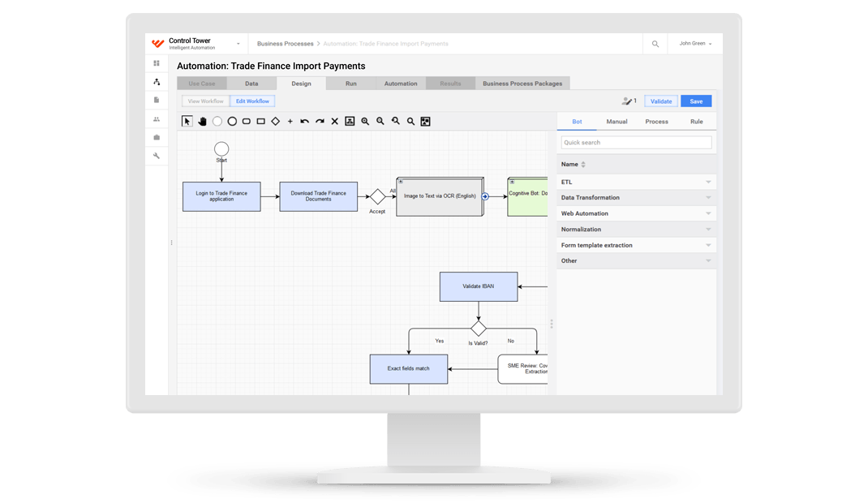Screen dimensions: 868x503
Task: Select the hand pan tool
Action: [202, 121]
